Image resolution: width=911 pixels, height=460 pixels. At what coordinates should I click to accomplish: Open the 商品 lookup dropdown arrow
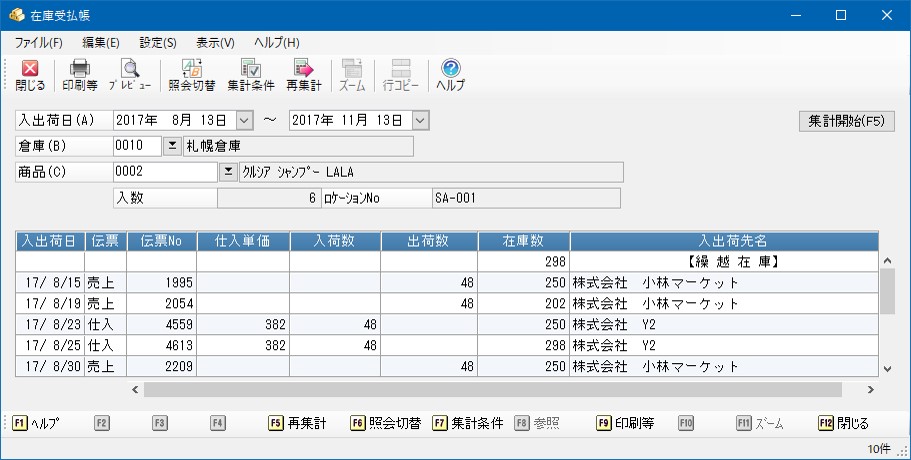click(x=228, y=172)
